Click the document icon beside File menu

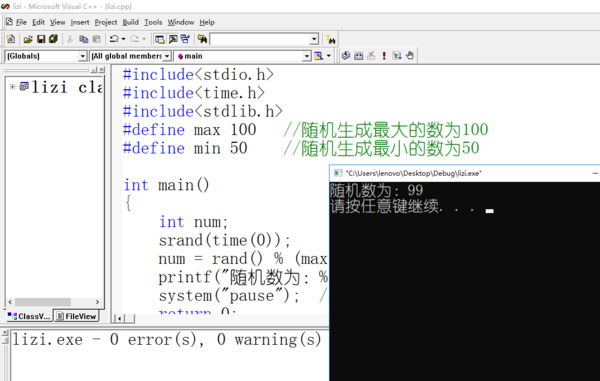coord(9,22)
